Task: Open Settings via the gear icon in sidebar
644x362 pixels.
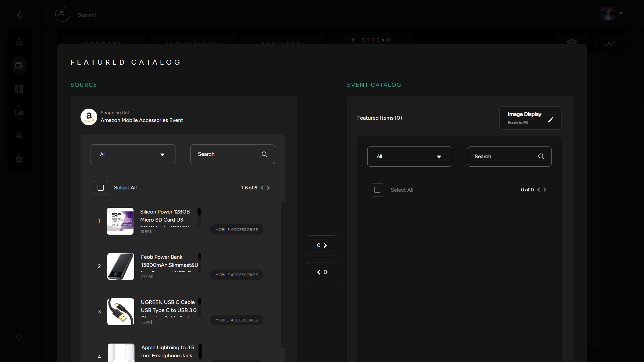Action: tap(19, 159)
